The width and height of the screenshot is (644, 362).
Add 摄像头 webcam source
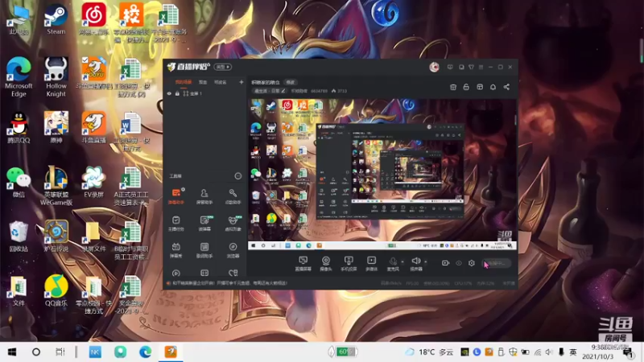(x=326, y=263)
